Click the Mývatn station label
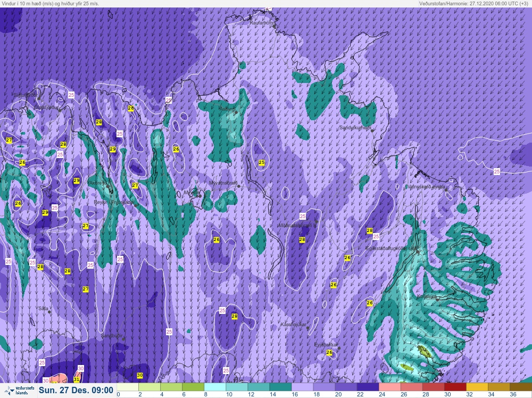The height and width of the screenshot is (398, 532). click(192, 193)
